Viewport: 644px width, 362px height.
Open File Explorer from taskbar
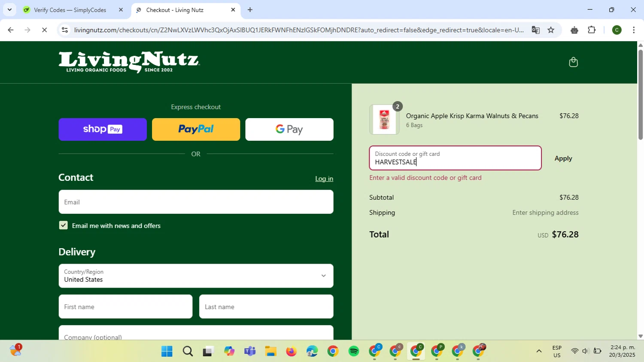[x=270, y=351]
